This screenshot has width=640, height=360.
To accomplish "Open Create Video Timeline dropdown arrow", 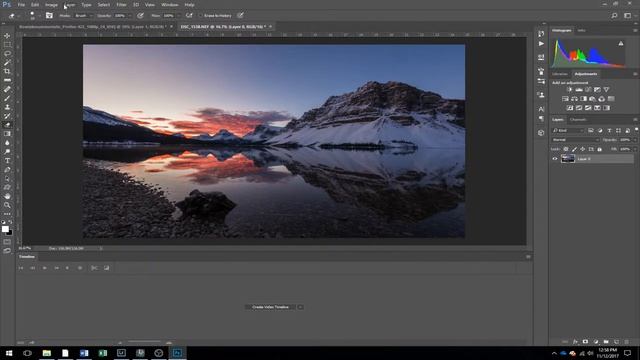I will pyautogui.click(x=300, y=307).
